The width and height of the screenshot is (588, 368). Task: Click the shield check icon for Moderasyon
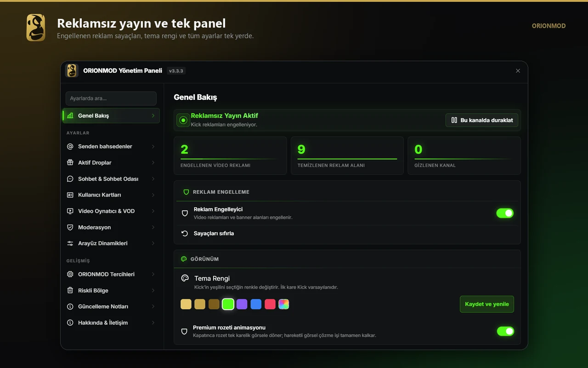(x=70, y=227)
